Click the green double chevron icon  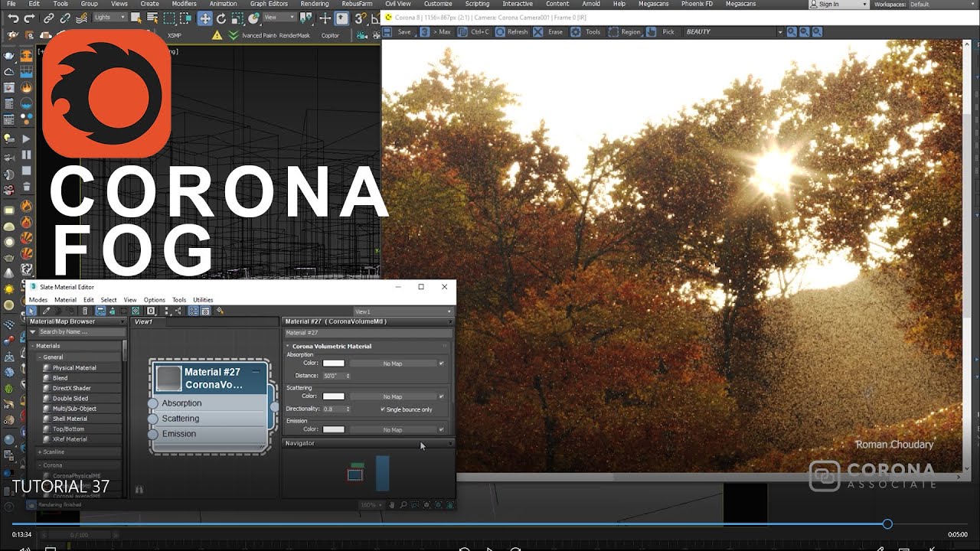233,35
